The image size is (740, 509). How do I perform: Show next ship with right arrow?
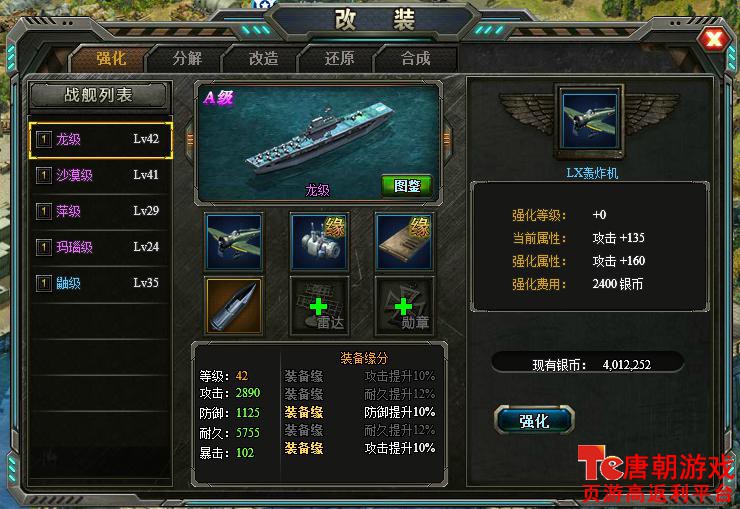tap(446, 140)
